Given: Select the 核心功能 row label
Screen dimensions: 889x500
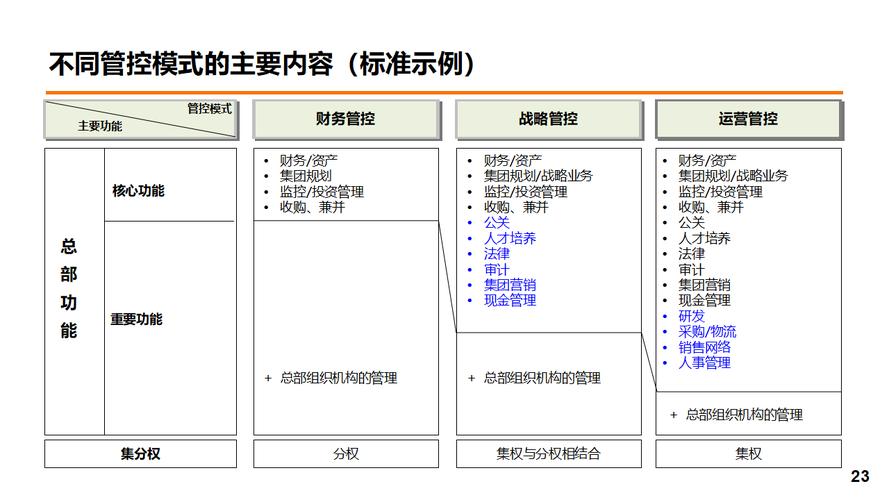Looking at the screenshot, I should tap(138, 190).
